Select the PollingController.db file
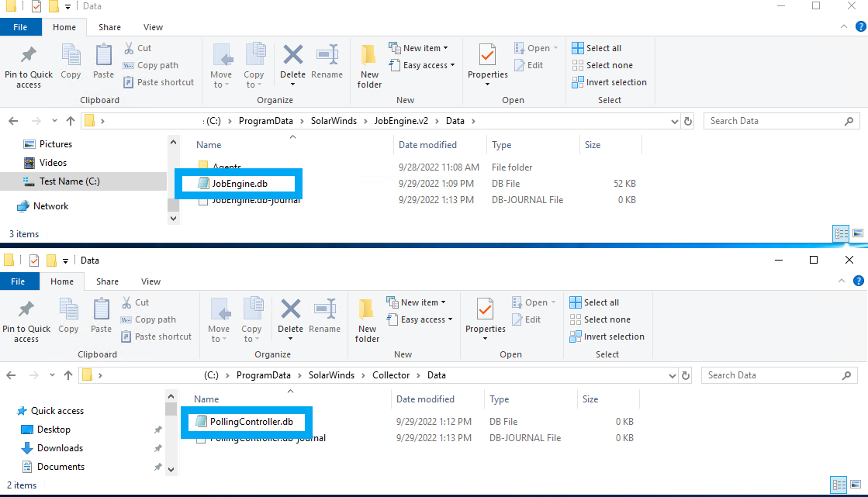The width and height of the screenshot is (868, 497). pos(252,422)
